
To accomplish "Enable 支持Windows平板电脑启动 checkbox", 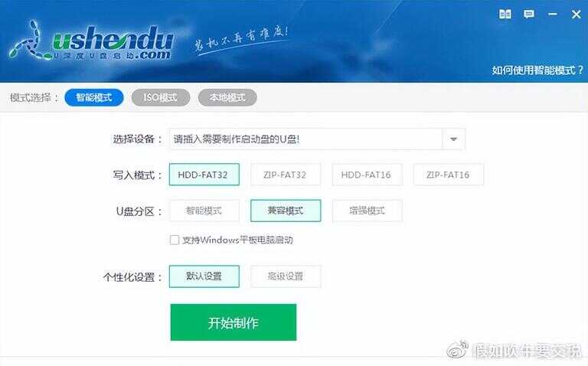I will (175, 240).
